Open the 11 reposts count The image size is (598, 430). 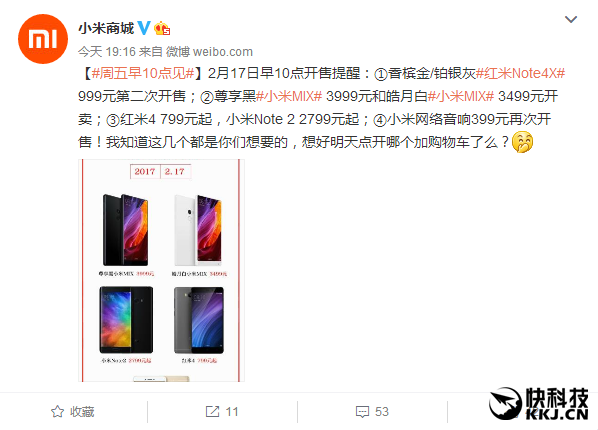pos(232,412)
